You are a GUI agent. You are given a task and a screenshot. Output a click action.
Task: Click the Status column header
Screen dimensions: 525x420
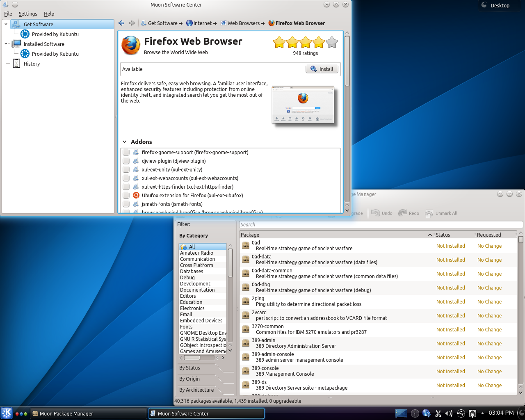[454, 235]
